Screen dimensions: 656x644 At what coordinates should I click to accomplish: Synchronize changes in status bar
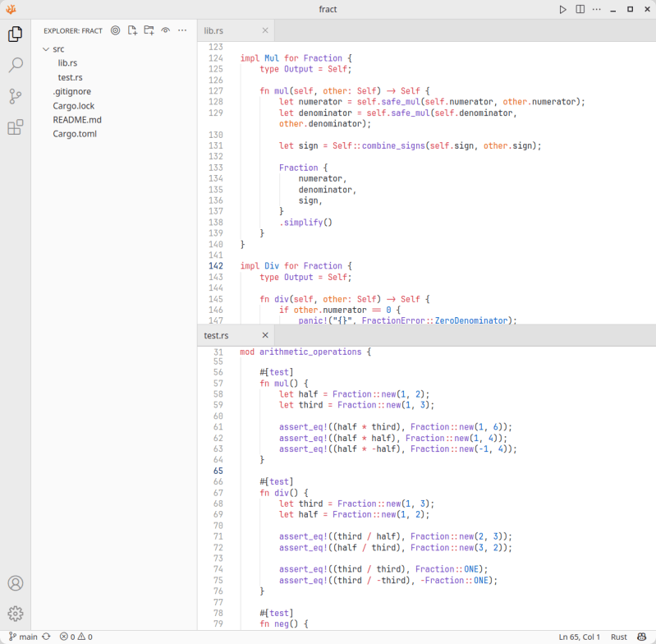[47, 637]
